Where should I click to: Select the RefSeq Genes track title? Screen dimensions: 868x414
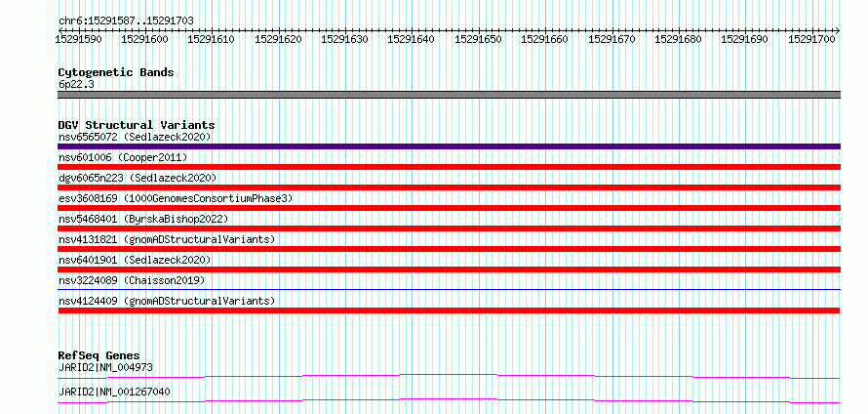[x=99, y=355]
